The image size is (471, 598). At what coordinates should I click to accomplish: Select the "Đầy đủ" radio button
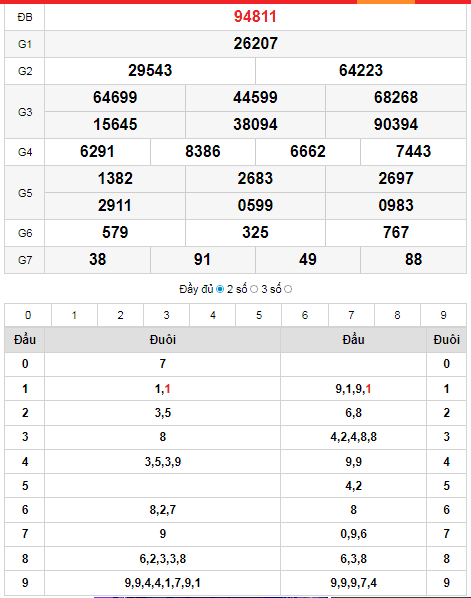click(220, 289)
